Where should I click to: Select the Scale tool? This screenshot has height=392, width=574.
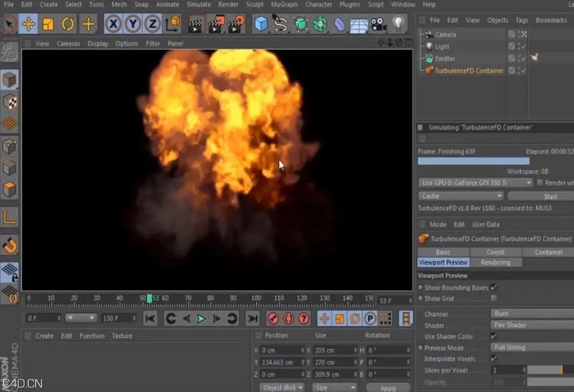click(x=48, y=24)
